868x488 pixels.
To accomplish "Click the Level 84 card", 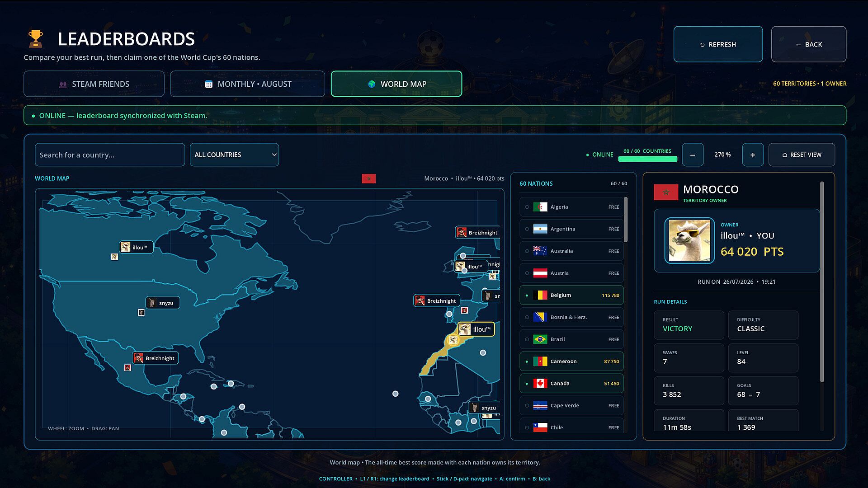I will 763,358.
